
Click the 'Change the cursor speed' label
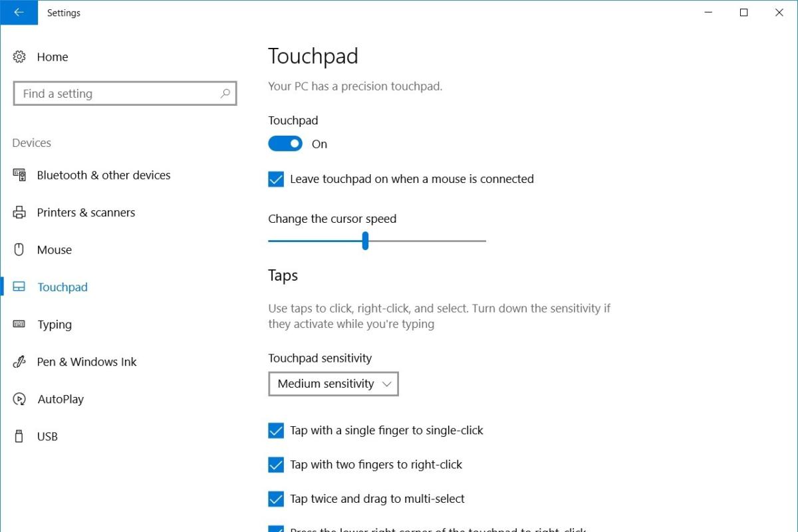point(332,219)
